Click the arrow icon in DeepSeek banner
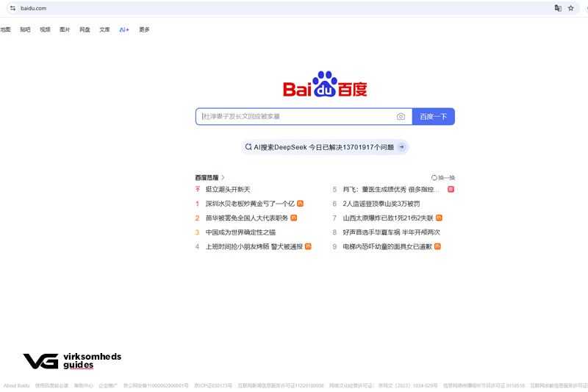588x392 pixels. (x=401, y=147)
